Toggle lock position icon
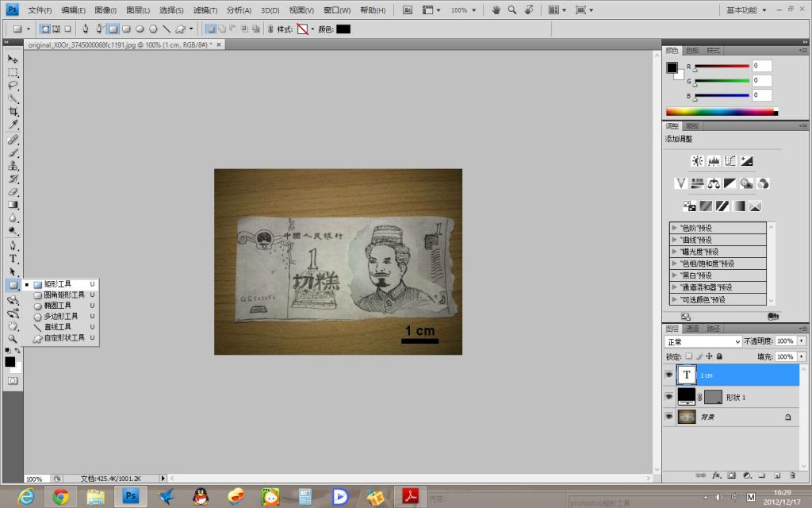This screenshot has width=812, height=508. (709, 356)
